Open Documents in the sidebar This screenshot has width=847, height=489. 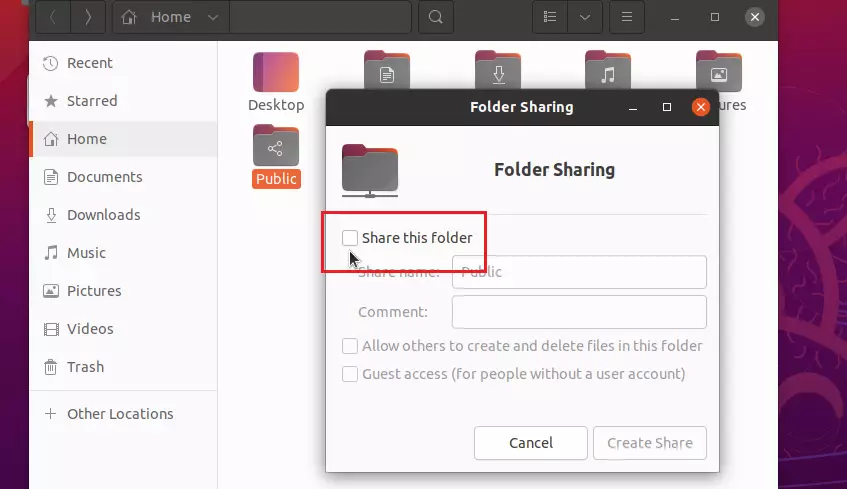(124, 177)
